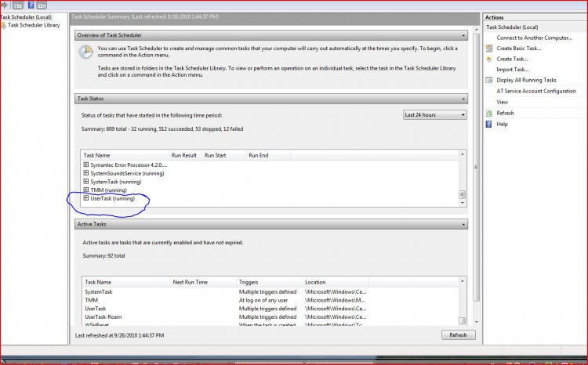Click 'At log on of any user' trigger cell
Screen dimensions: 588x365
263,300
